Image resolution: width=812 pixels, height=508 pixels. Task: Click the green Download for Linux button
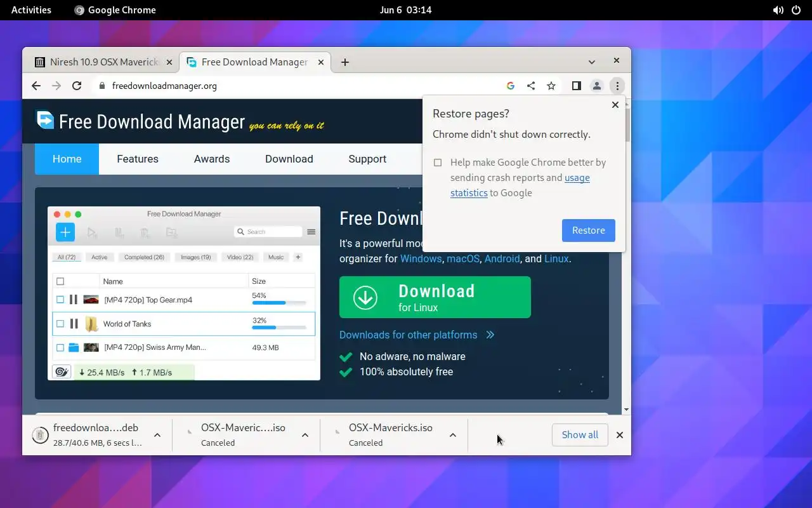(435, 297)
